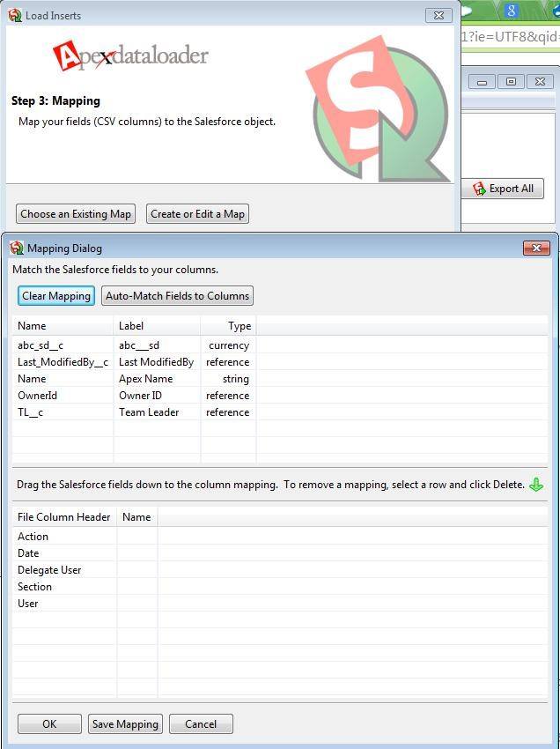Sort by the Label column header

pyautogui.click(x=157, y=326)
